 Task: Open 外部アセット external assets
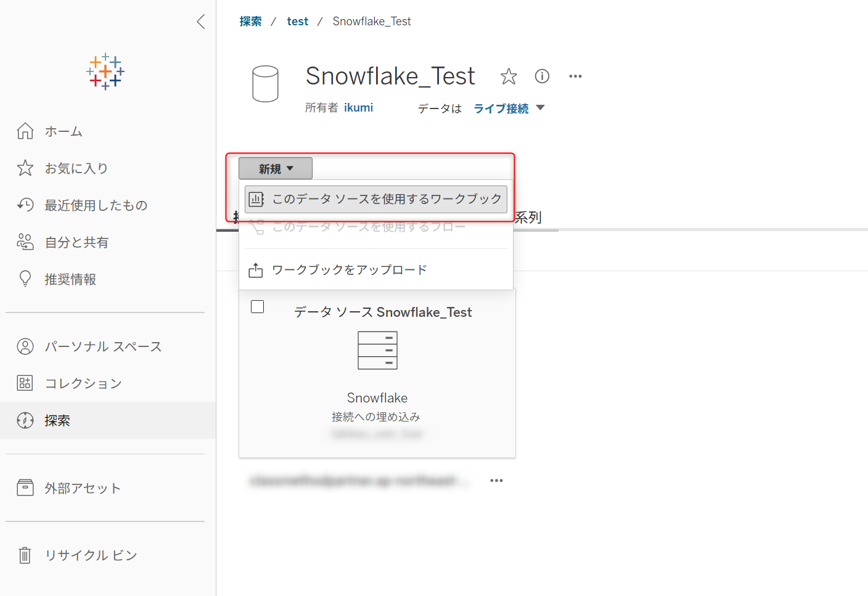(x=108, y=488)
